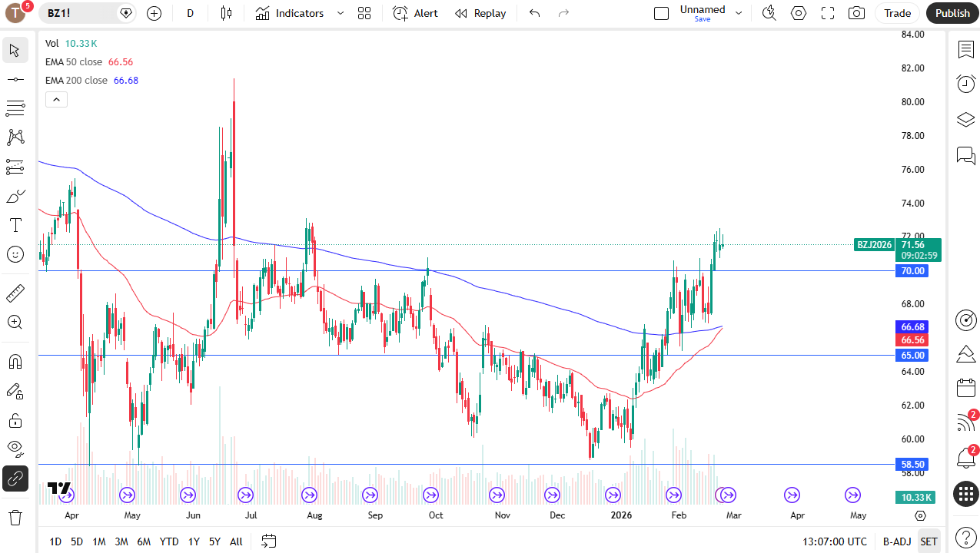Open the chart type candles selector
980x553 pixels.
click(x=226, y=13)
